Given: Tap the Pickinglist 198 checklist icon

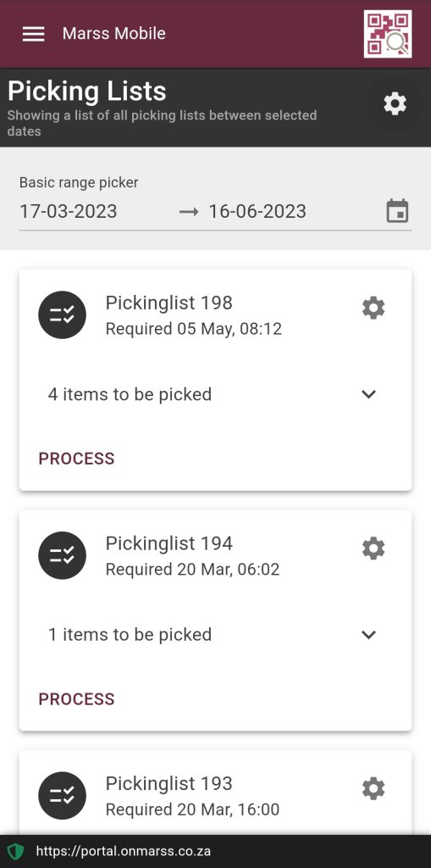Looking at the screenshot, I should pos(62,315).
